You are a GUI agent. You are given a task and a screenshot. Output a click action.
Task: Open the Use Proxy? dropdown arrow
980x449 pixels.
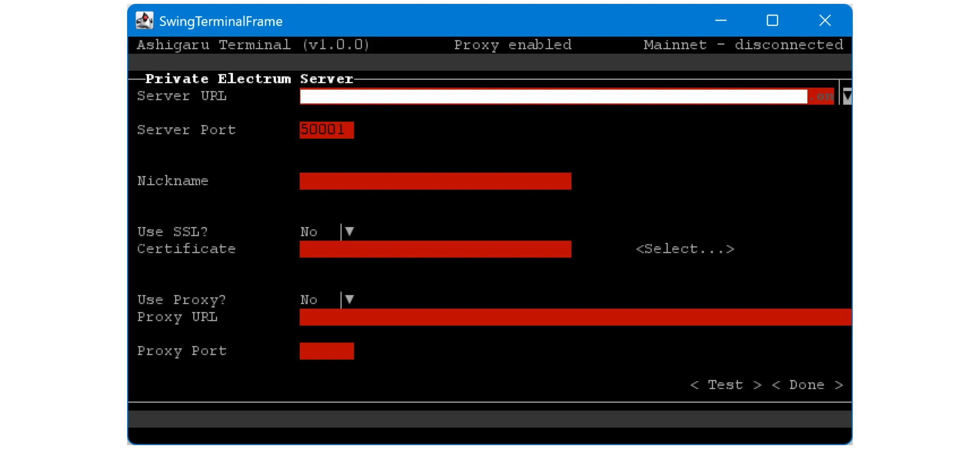tap(349, 300)
